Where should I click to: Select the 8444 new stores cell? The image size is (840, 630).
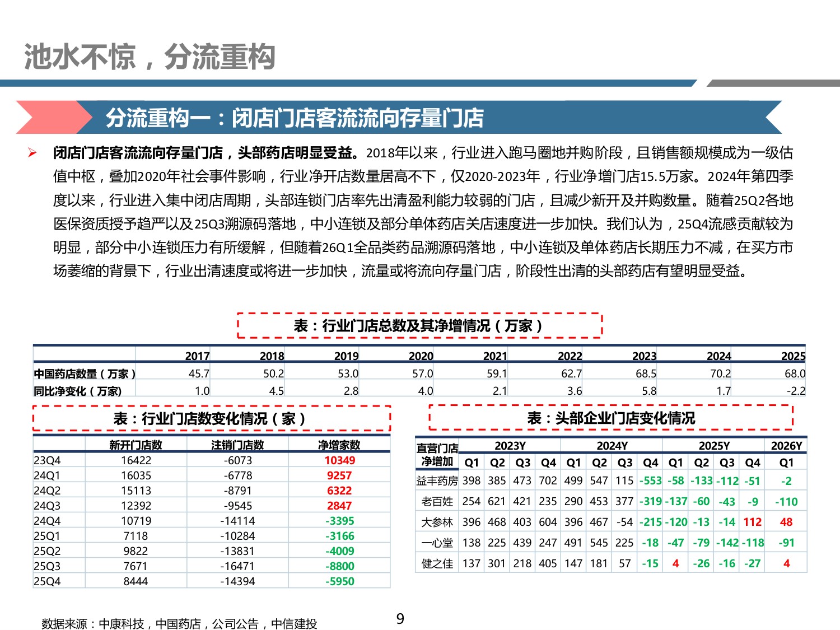click(x=136, y=581)
